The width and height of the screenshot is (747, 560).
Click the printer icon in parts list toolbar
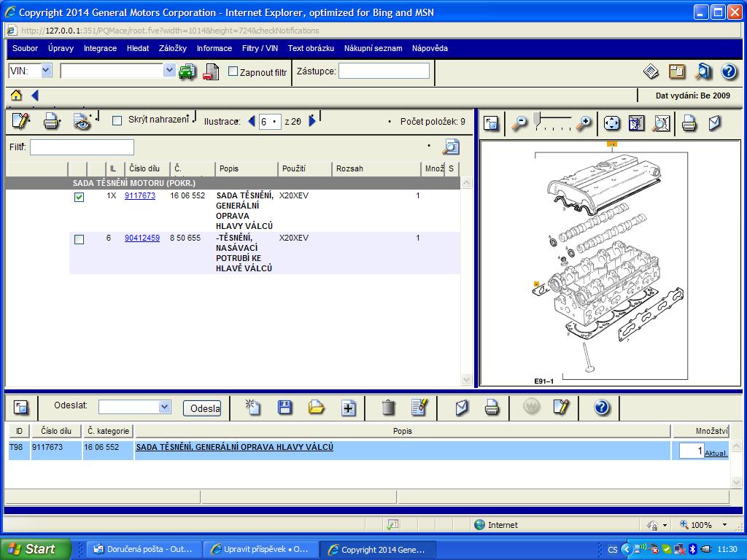(x=51, y=121)
